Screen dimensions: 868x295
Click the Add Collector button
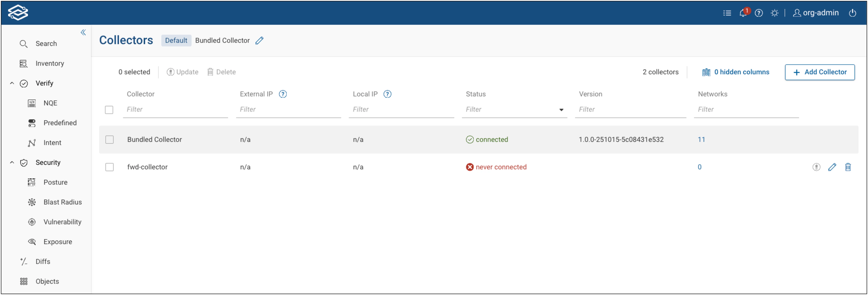pos(820,72)
